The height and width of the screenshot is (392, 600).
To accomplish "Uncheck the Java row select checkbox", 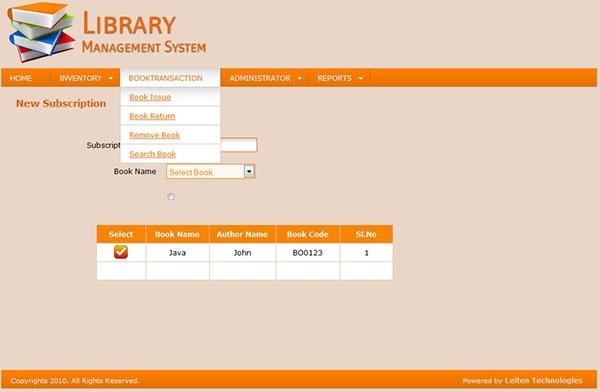I will click(x=121, y=252).
